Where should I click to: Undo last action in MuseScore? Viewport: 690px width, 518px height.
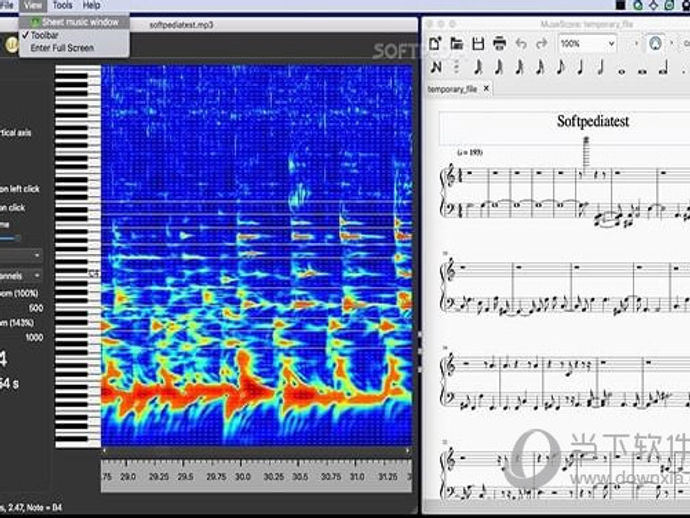click(521, 44)
